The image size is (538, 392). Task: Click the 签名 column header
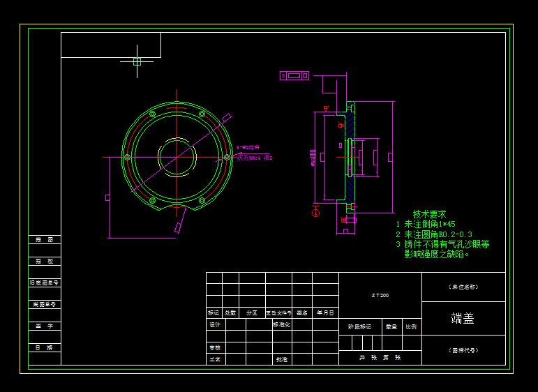[302, 312]
